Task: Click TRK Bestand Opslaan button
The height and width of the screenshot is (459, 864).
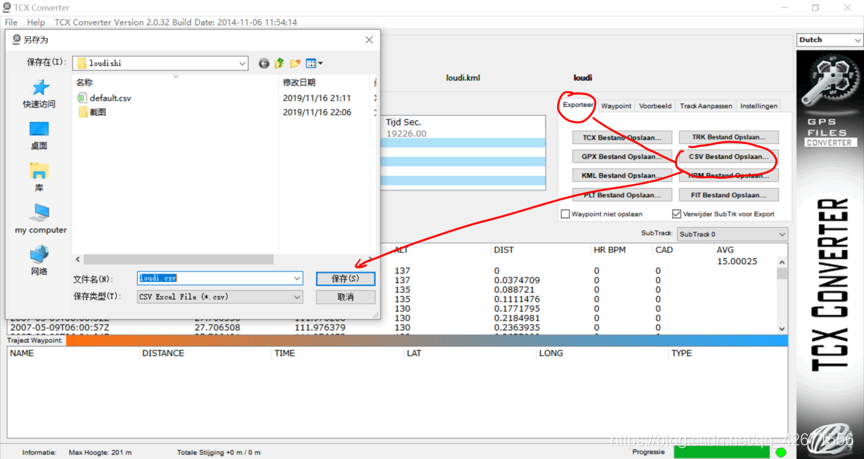Action: pos(728,137)
